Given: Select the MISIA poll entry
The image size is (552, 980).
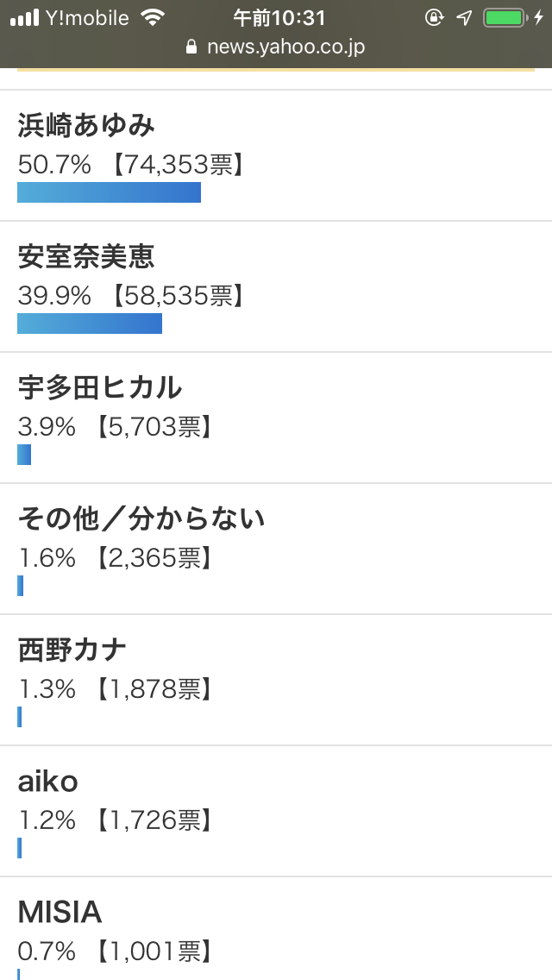Looking at the screenshot, I should coord(276,929).
